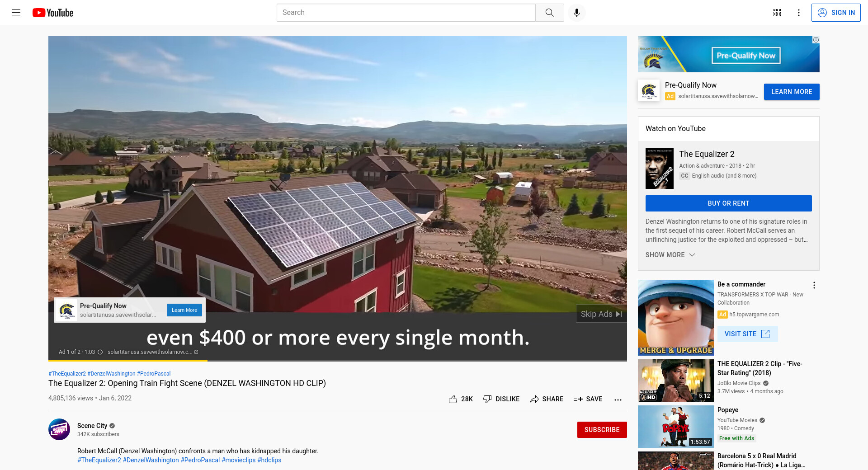Click the 28K likes count

[x=467, y=399]
